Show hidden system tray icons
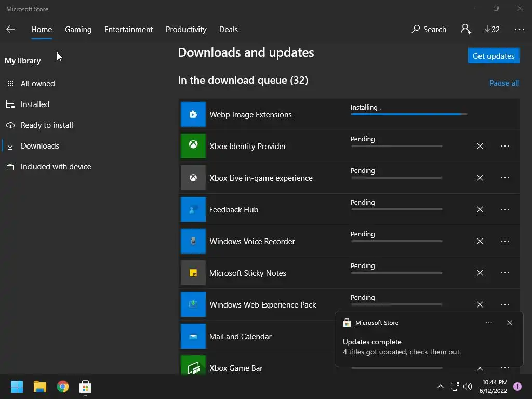532x399 pixels. point(441,387)
